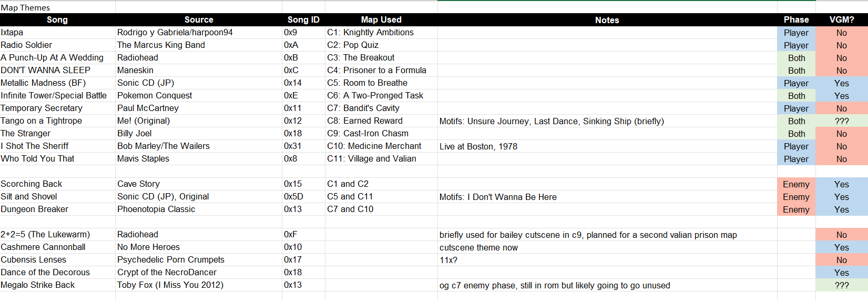
Task: Select the "Motifs: Unsure Journey" notes cell
Action: click(552, 121)
